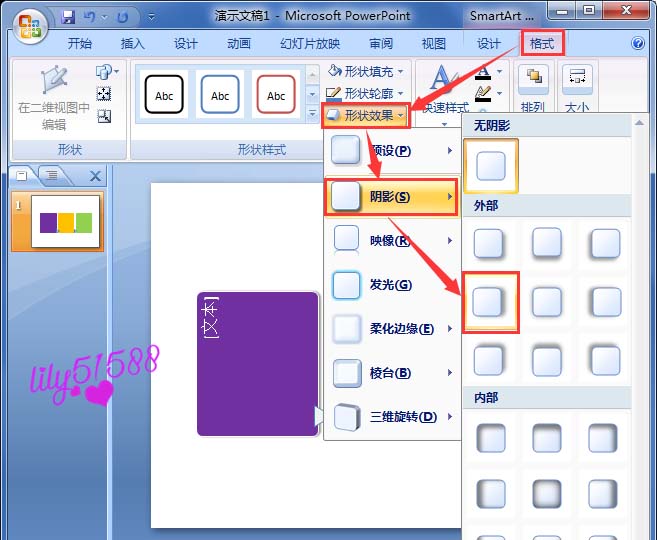
Task: Undo the last action
Action: coord(89,17)
